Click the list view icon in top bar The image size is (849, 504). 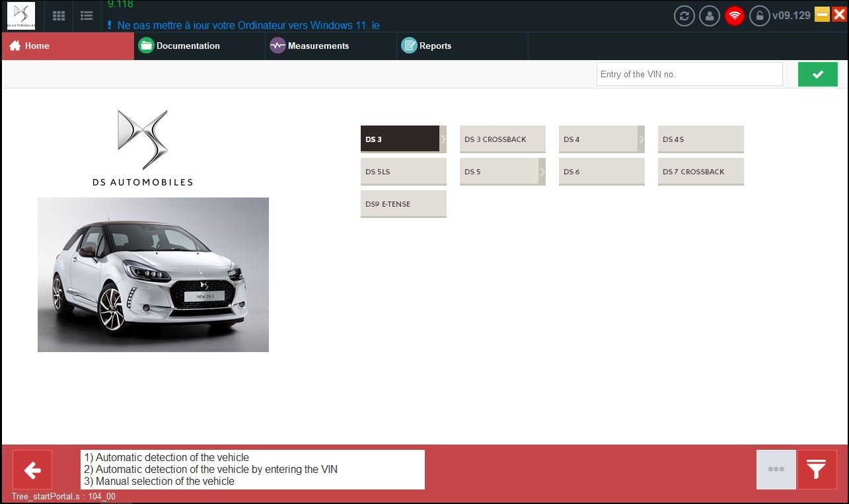pos(86,16)
